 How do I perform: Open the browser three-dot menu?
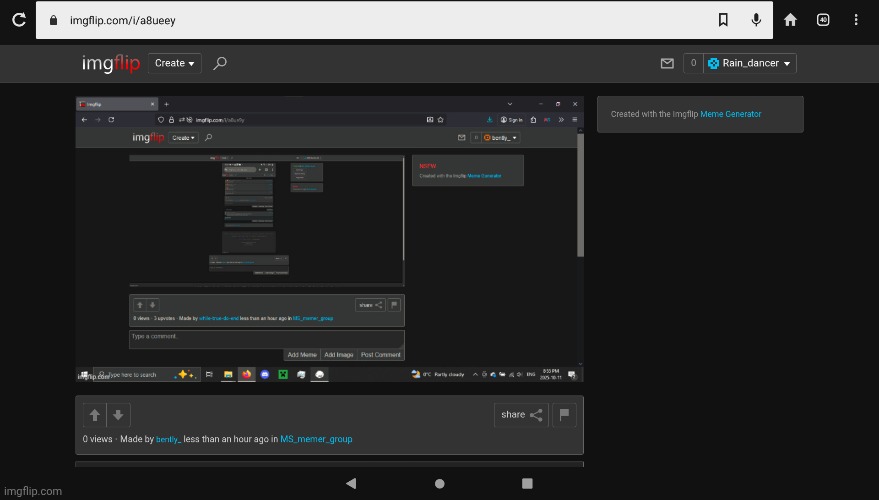tap(856, 20)
